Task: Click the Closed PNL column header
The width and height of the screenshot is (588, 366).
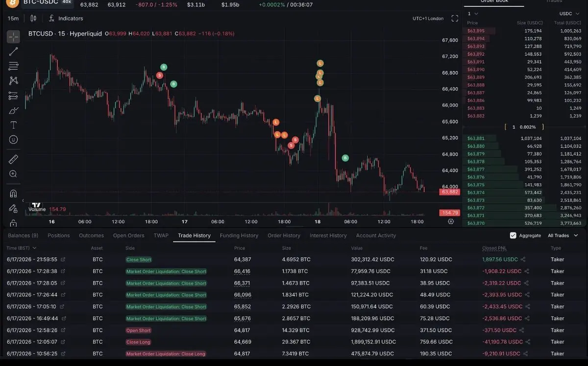Action: pos(494,248)
